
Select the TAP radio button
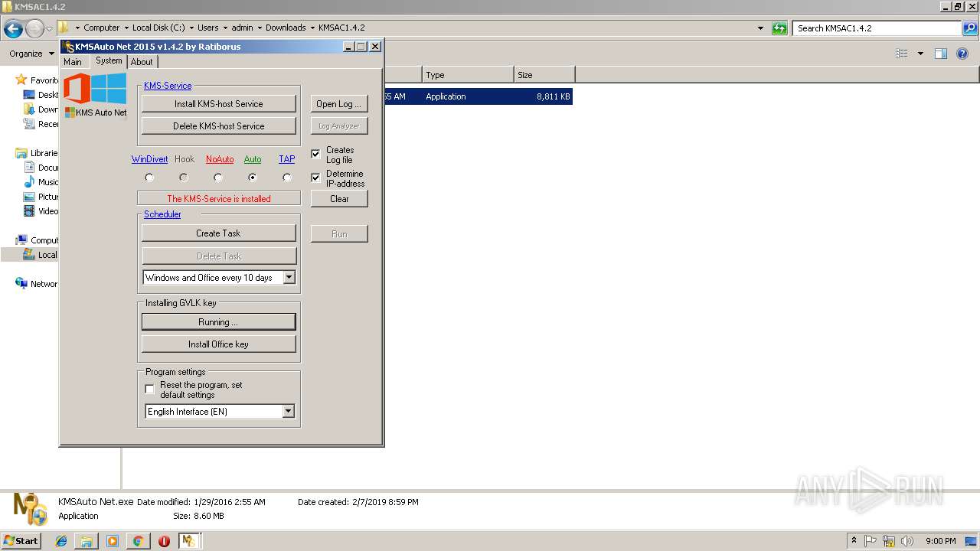click(287, 178)
